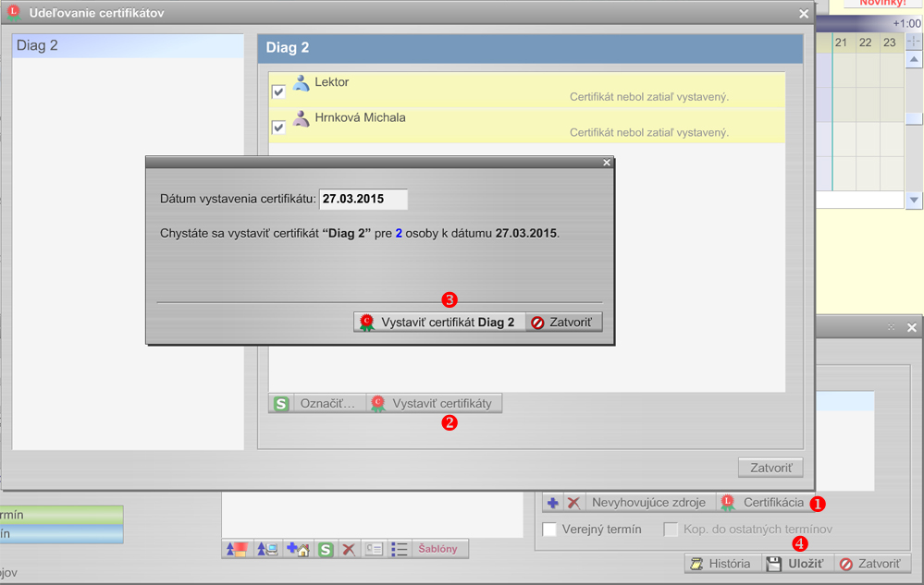Image resolution: width=924 pixels, height=585 pixels.
Task: Click the red X delete icon beside Nevyhovujúce zdroje
Action: pyautogui.click(x=573, y=503)
